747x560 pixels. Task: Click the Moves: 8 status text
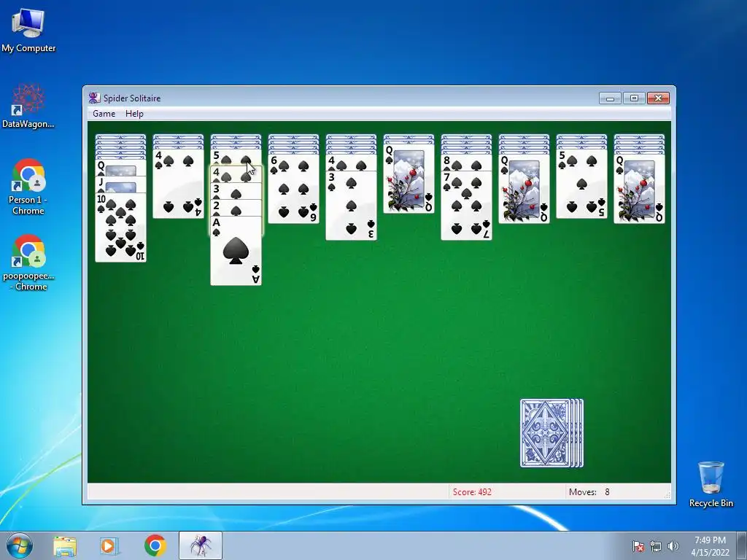589,492
